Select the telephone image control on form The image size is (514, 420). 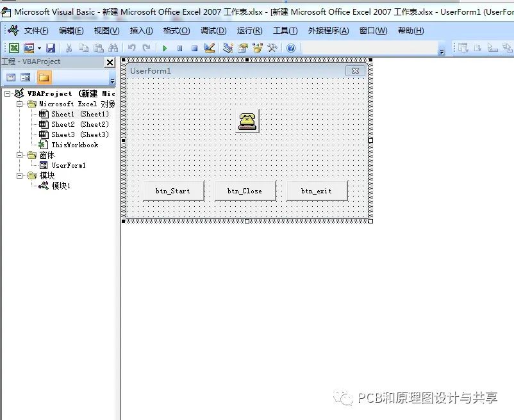247,121
